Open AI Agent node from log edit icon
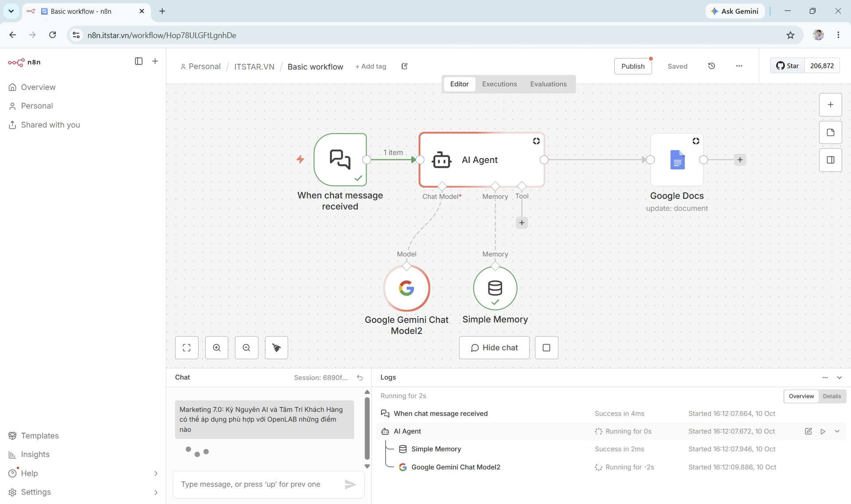The image size is (851, 504). point(808,431)
